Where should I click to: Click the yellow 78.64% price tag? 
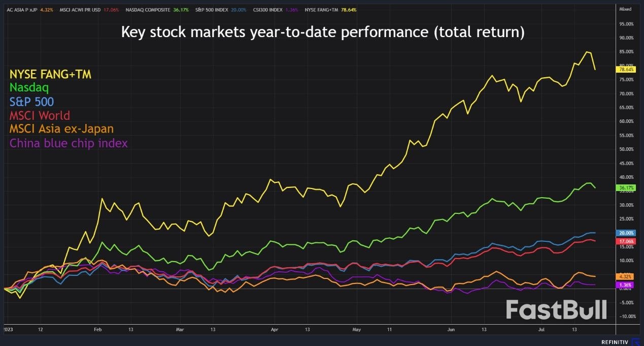point(626,69)
